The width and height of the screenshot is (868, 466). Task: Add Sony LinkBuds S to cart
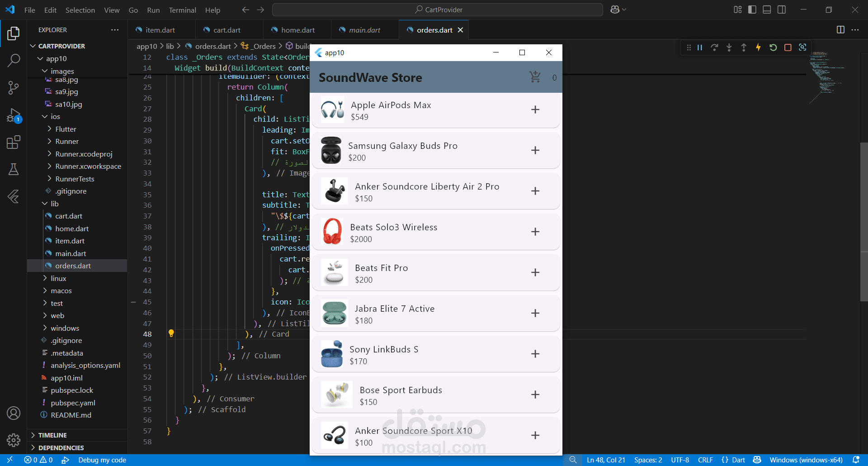(535, 354)
